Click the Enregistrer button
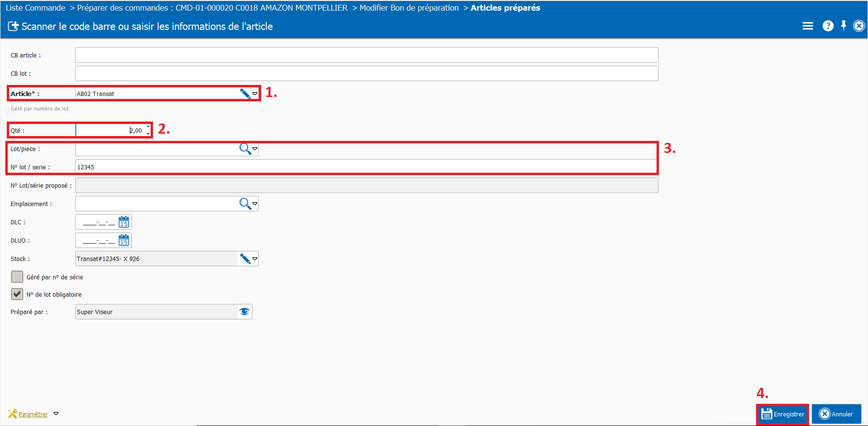The height and width of the screenshot is (426, 868). pyautogui.click(x=783, y=414)
